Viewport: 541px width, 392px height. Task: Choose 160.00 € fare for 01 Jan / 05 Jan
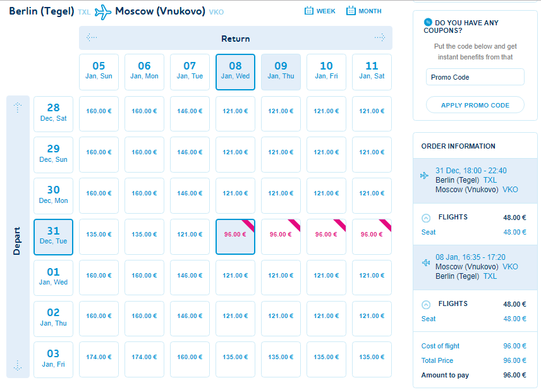99,278
